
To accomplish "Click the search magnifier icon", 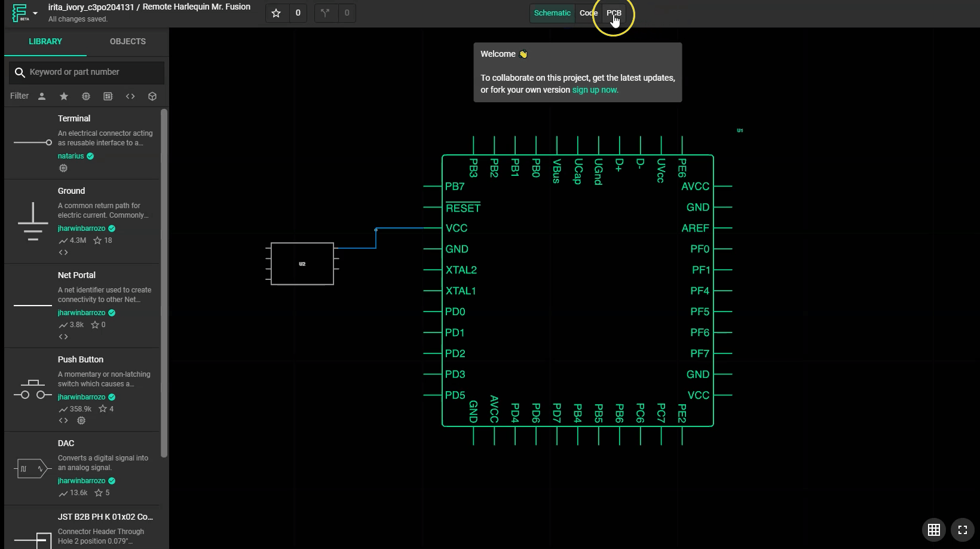I will (x=20, y=72).
